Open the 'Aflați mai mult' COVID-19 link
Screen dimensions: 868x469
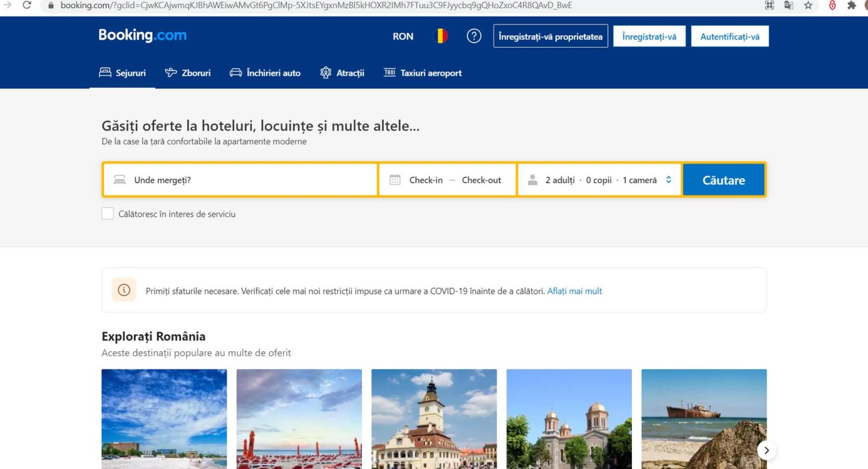(575, 291)
